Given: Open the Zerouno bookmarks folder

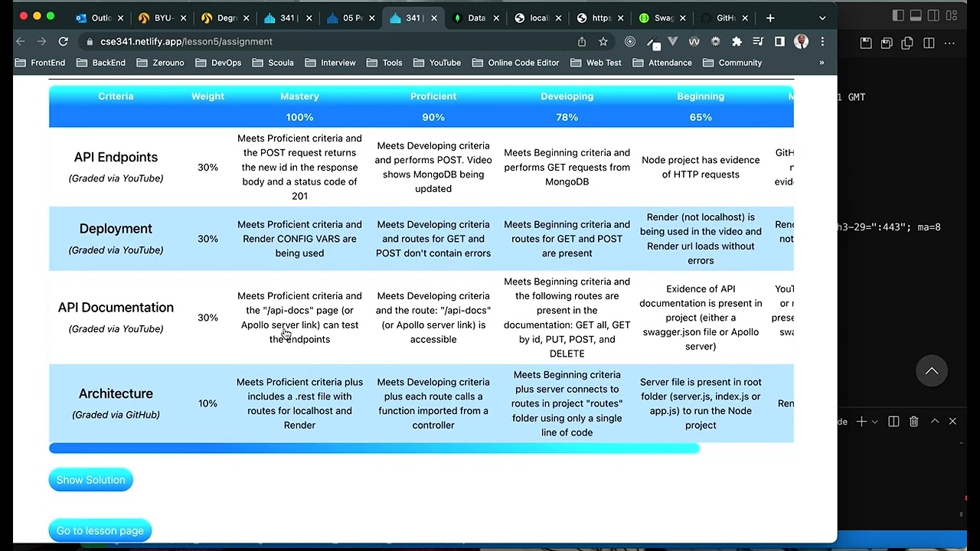Looking at the screenshot, I should click(x=160, y=63).
